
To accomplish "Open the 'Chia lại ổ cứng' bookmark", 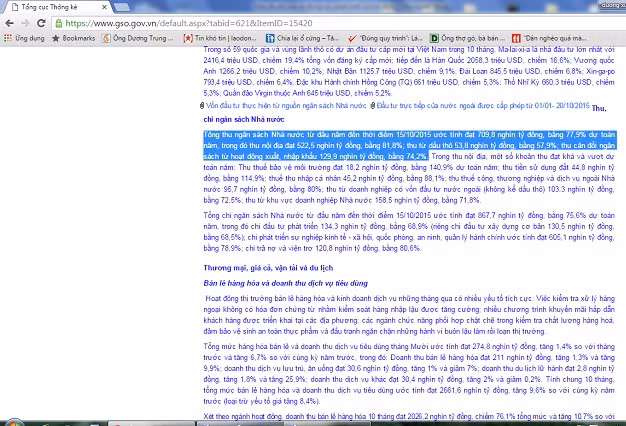I will pos(297,35).
